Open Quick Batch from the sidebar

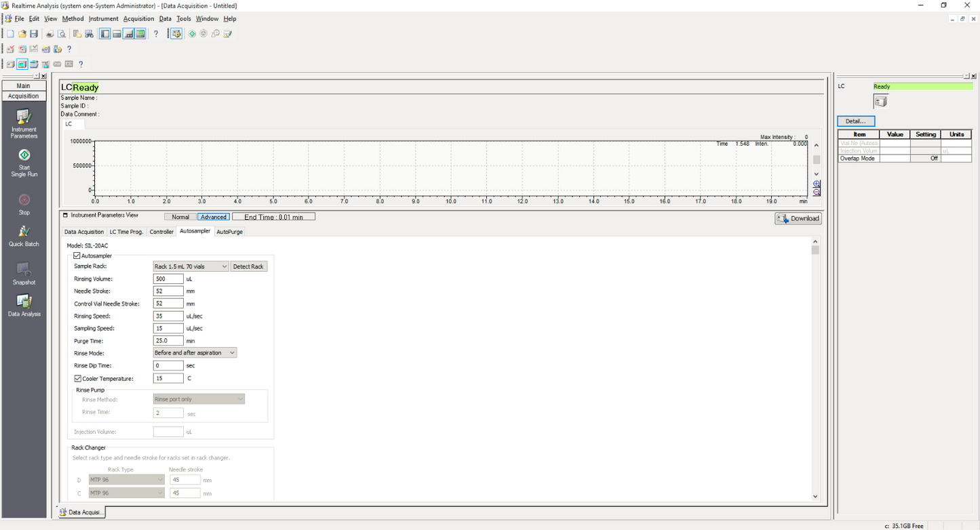[24, 236]
